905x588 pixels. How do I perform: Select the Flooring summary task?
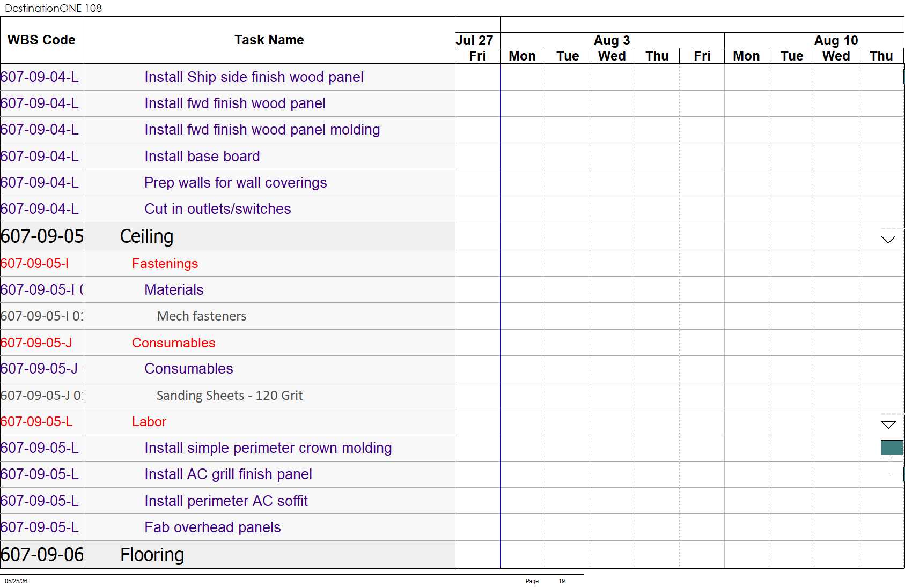pyautogui.click(x=152, y=555)
